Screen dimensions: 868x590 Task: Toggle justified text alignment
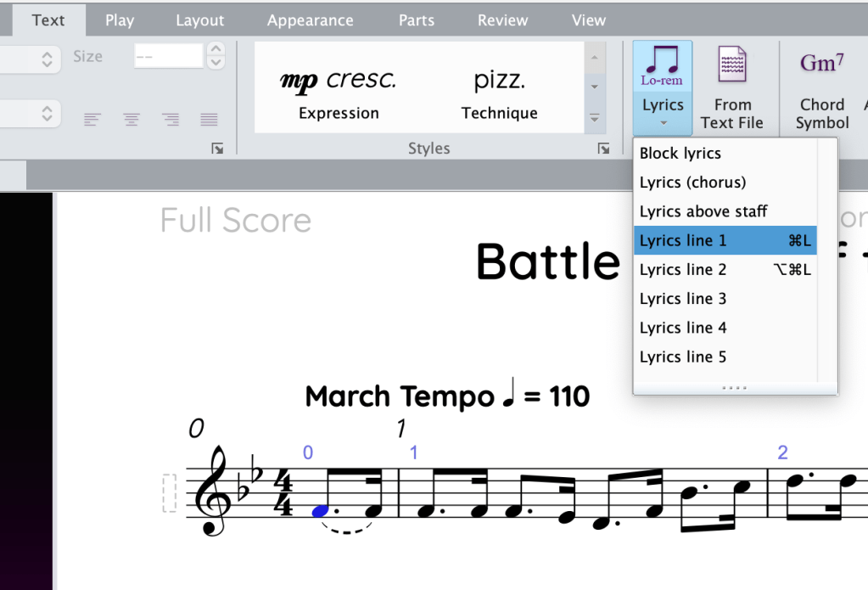coord(209,120)
